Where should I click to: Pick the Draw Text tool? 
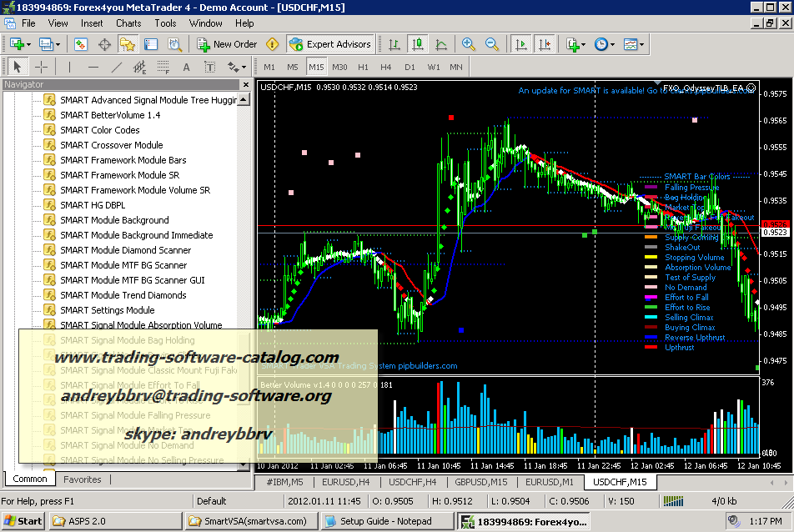click(186, 67)
